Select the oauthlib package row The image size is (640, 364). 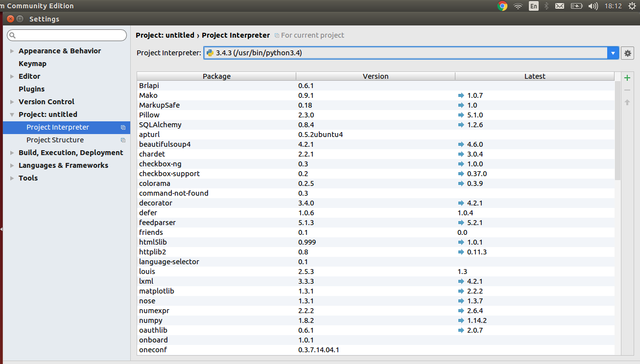tap(376, 330)
